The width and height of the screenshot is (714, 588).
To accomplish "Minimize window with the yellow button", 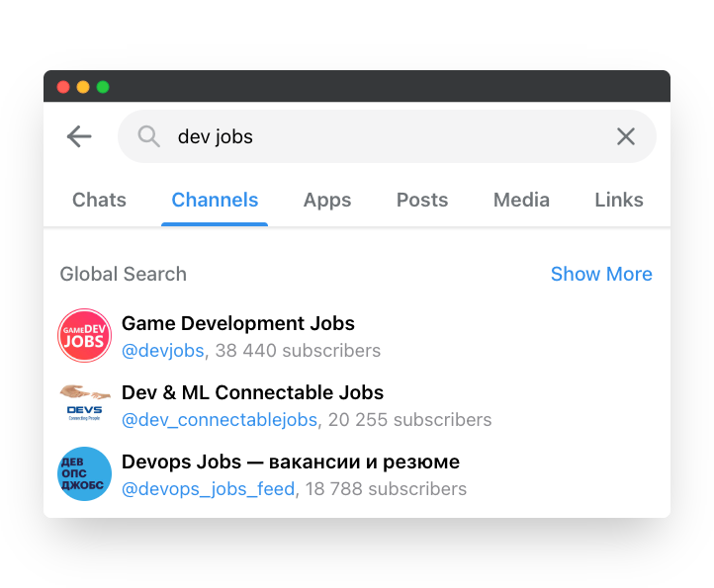I will (83, 87).
